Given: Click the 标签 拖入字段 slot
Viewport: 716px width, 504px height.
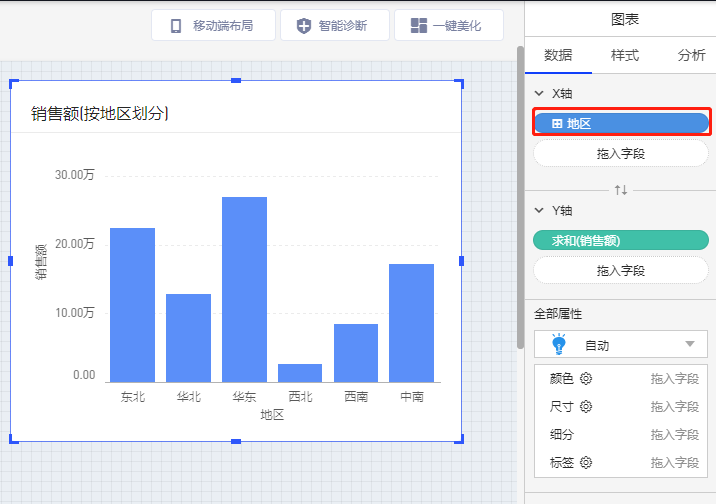Looking at the screenshot, I should pyautogui.click(x=674, y=462).
